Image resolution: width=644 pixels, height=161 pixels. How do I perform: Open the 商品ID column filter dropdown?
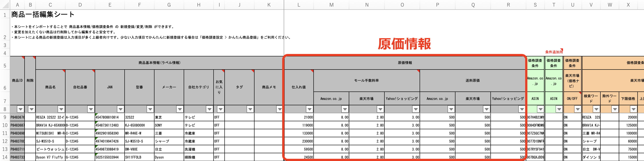pyautogui.click(x=21, y=109)
